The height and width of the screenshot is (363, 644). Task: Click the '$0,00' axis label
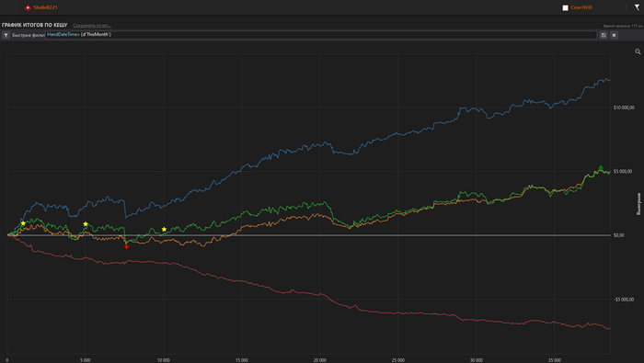click(619, 235)
